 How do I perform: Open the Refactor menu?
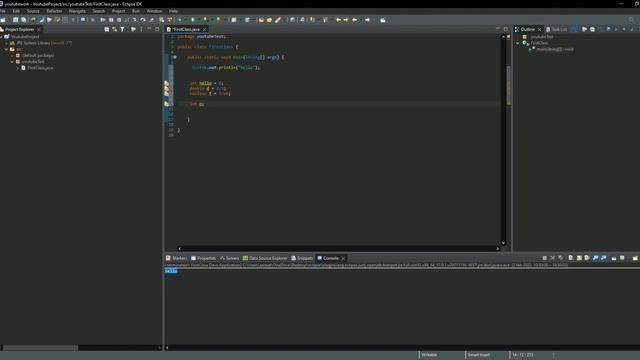coord(54,11)
